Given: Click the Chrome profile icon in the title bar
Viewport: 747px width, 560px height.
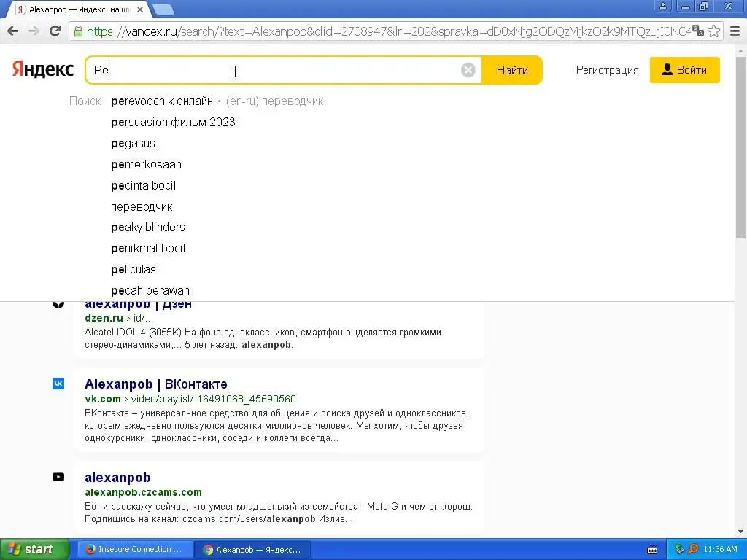Looking at the screenshot, I should click(x=662, y=6).
